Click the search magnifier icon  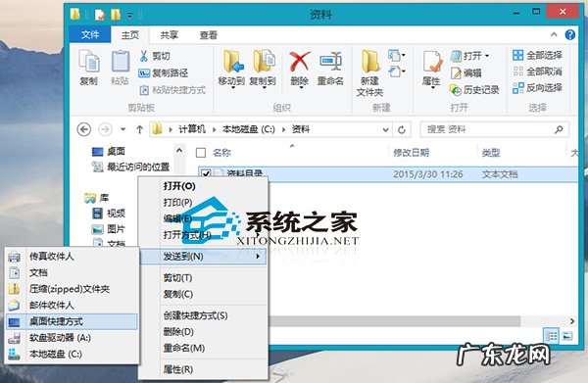coord(559,129)
